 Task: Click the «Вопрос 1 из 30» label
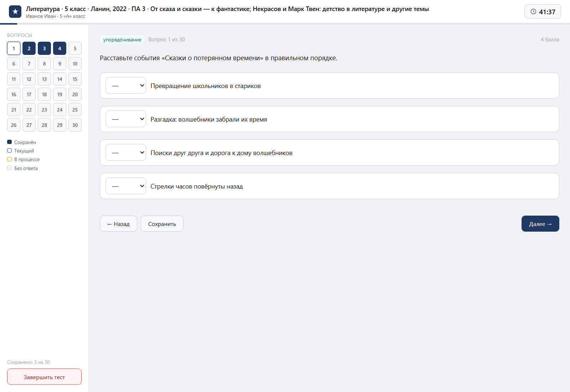coord(167,40)
